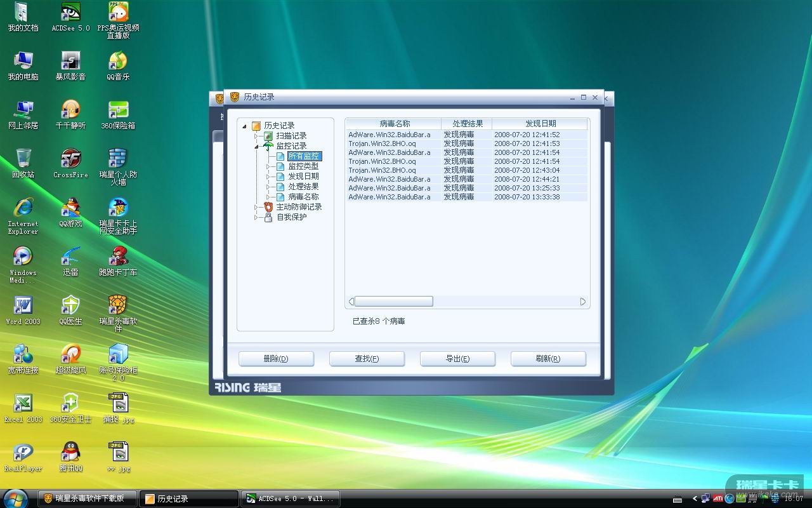Select the QQ医生 desktop icon
This screenshot has width=812, height=508.
pyautogui.click(x=70, y=311)
